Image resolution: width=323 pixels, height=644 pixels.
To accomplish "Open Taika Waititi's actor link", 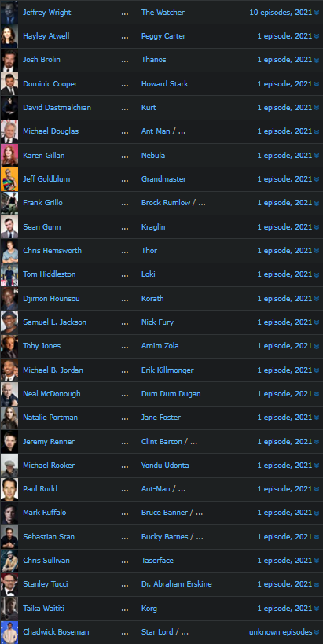I will pyautogui.click(x=43, y=609).
